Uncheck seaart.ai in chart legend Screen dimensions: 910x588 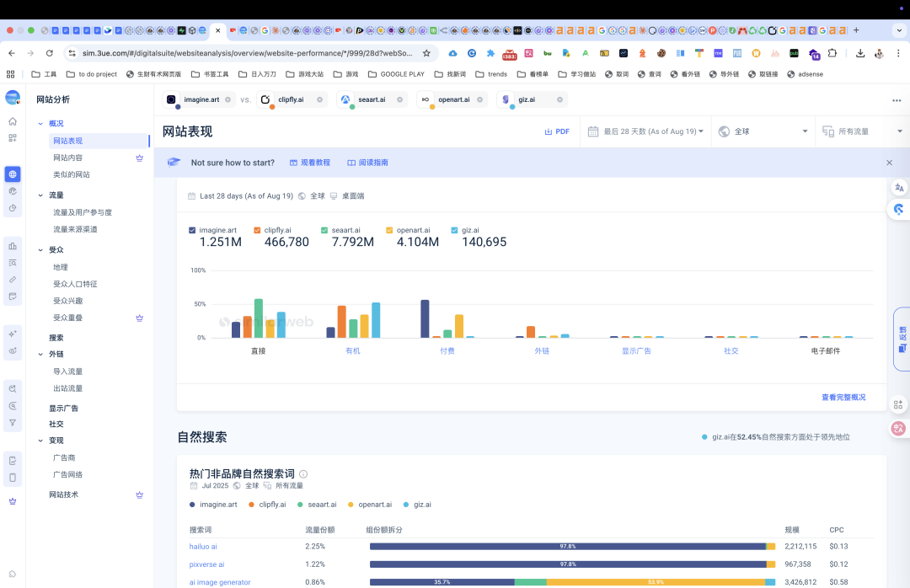click(x=324, y=231)
